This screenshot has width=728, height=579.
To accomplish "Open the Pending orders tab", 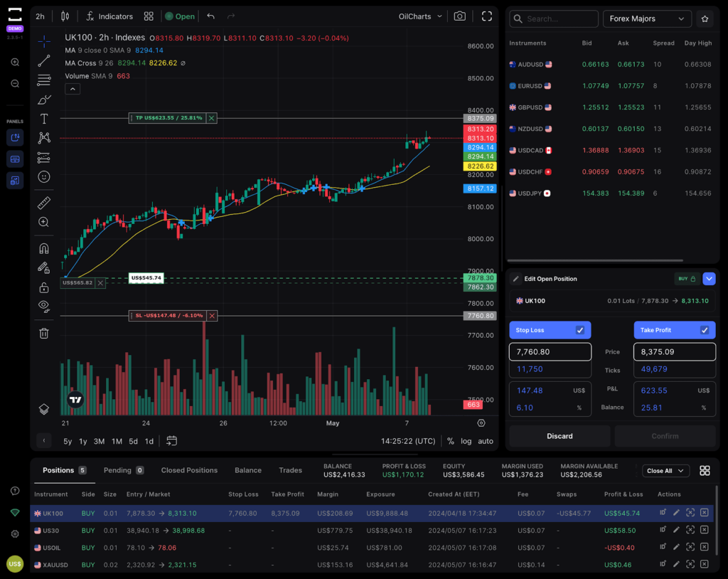I will coord(124,470).
